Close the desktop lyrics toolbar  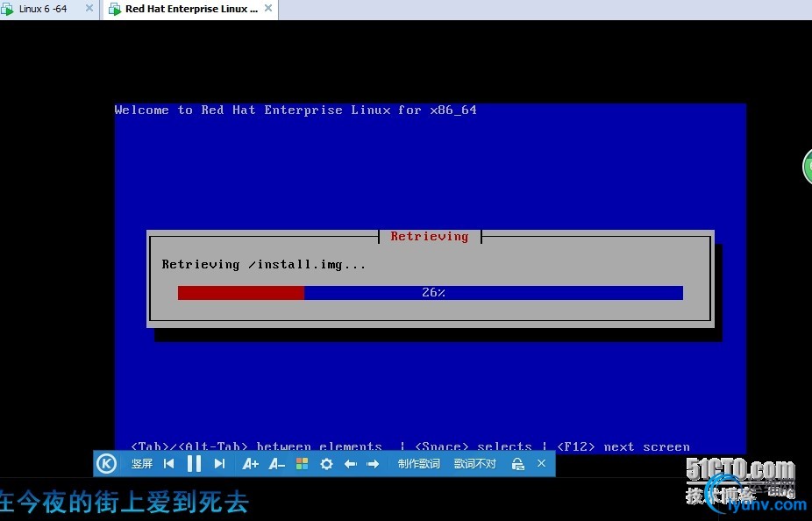point(542,463)
